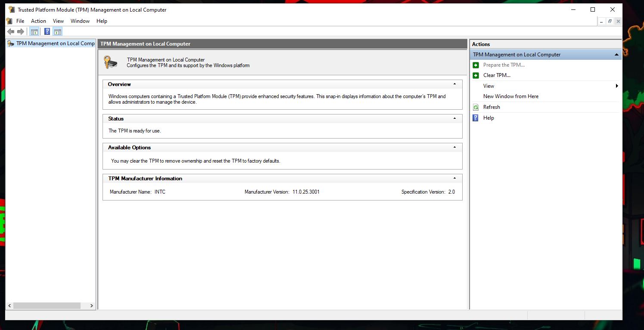Click Manufacturer Name INTC value
Image resolution: width=644 pixels, height=330 pixels.
tap(160, 192)
